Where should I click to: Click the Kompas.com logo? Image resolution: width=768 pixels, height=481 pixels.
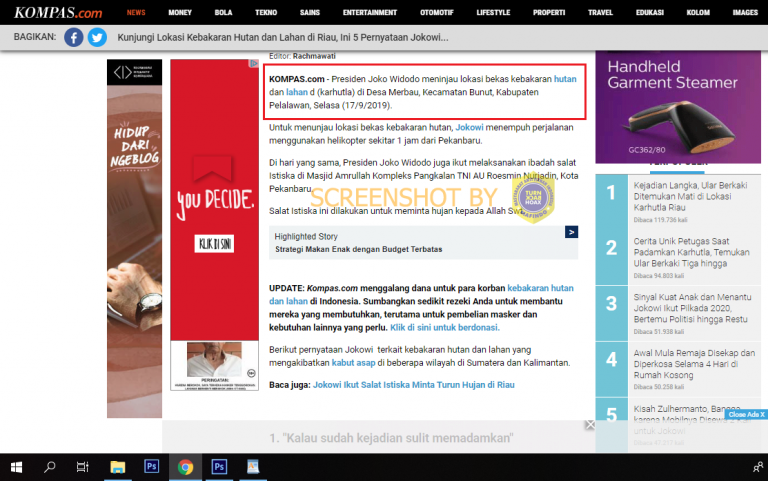58,13
